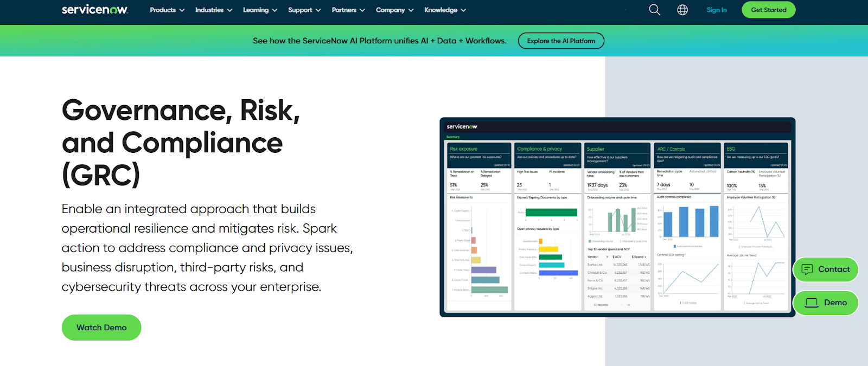This screenshot has height=366, width=868.
Task: Click the GRC dashboard screenshot image
Action: [617, 217]
